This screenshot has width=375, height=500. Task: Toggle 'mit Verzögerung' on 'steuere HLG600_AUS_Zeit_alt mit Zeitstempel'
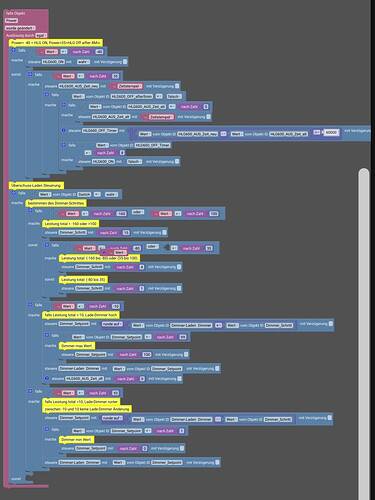click(208, 117)
